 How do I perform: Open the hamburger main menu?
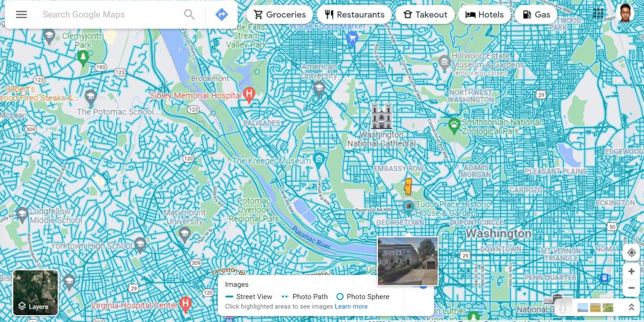point(21,14)
